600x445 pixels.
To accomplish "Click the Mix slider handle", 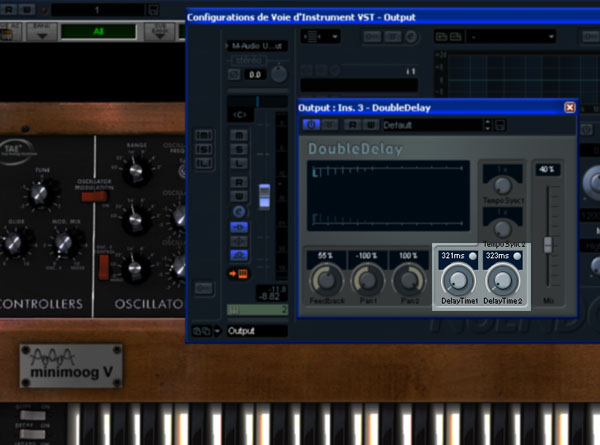I will (x=548, y=245).
